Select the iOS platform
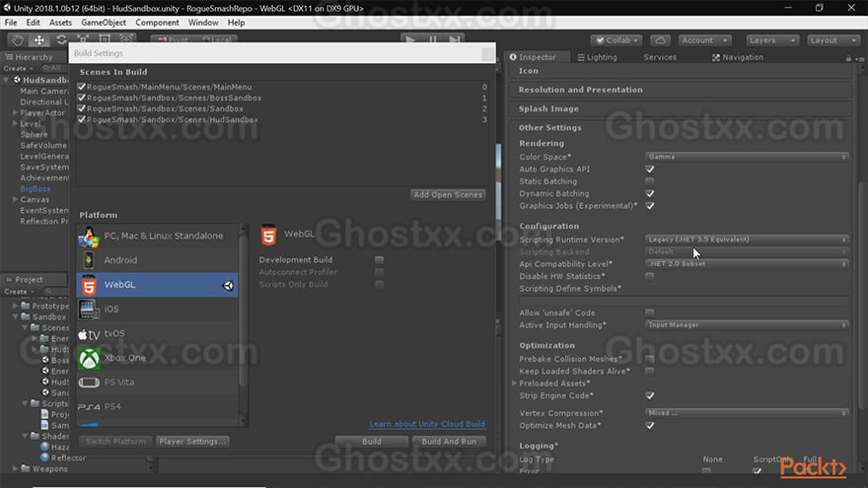Image resolution: width=868 pixels, height=488 pixels. coord(157,309)
